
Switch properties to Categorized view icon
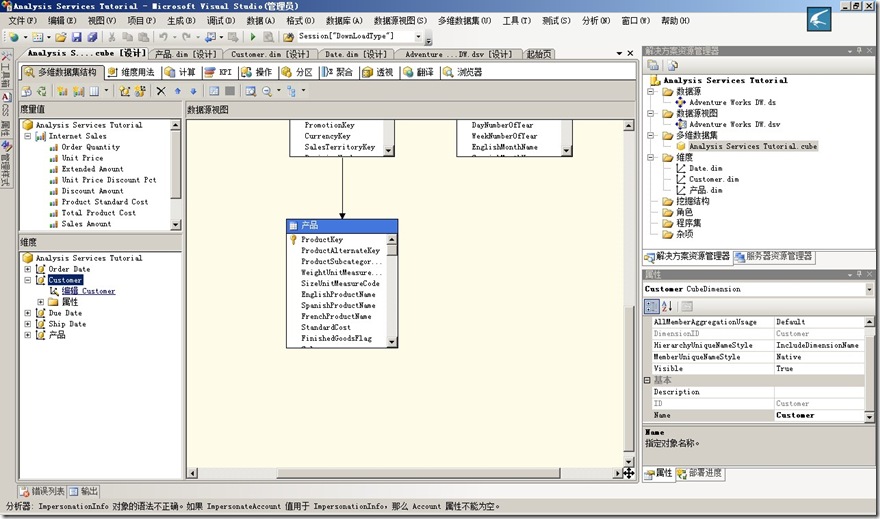click(652, 306)
